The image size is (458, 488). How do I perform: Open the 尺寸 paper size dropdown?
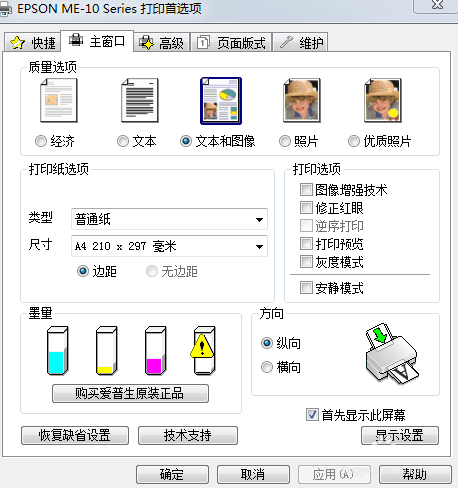169,246
